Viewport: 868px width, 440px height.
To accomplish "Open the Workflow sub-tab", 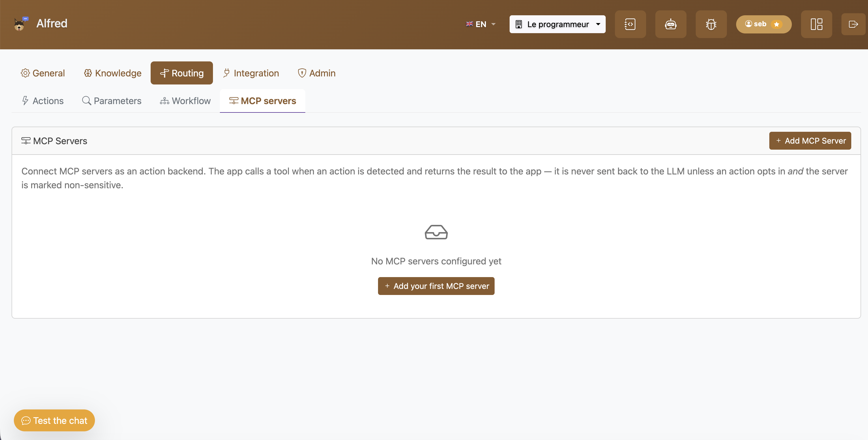I will (185, 101).
